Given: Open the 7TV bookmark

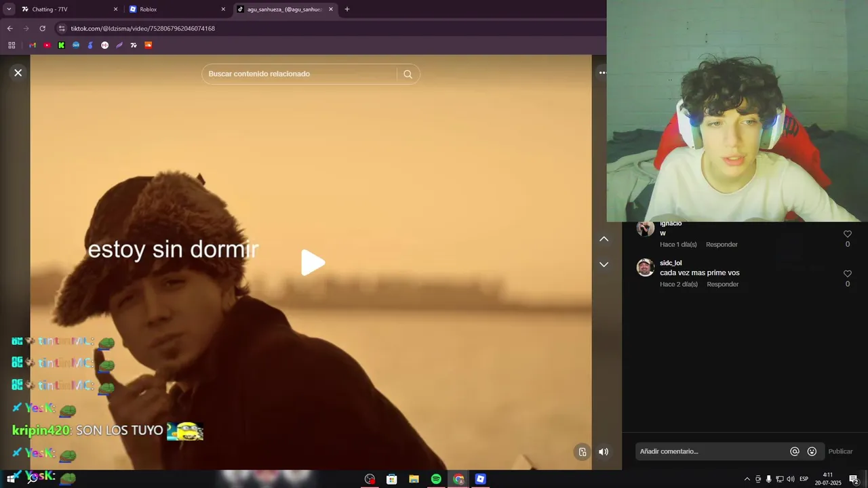Looking at the screenshot, I should pyautogui.click(x=134, y=45).
